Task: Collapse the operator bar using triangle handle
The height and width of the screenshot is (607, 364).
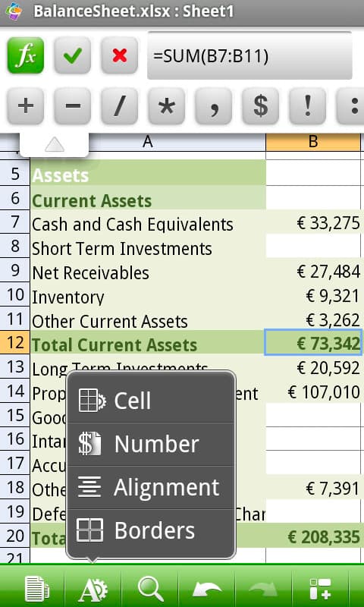Action: pyautogui.click(x=54, y=145)
